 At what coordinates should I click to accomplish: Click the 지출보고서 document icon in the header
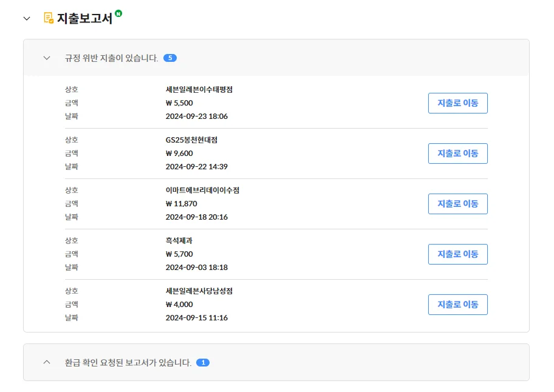(46, 18)
